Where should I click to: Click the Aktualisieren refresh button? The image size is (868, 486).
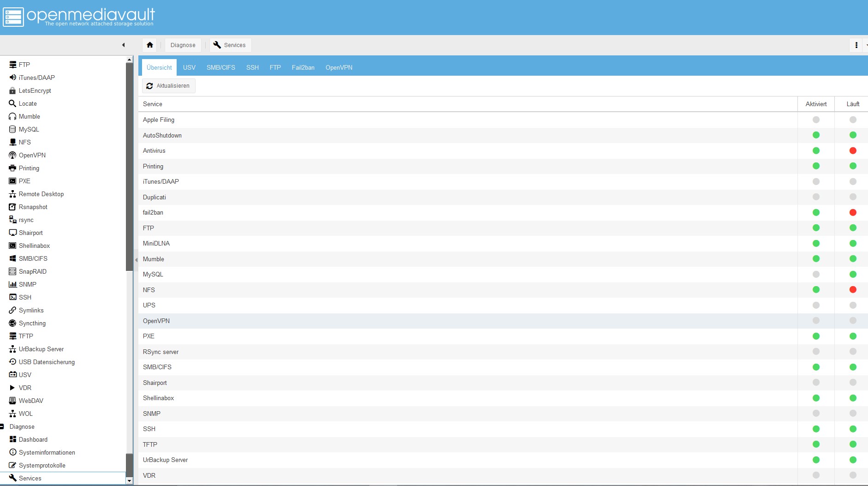click(168, 86)
